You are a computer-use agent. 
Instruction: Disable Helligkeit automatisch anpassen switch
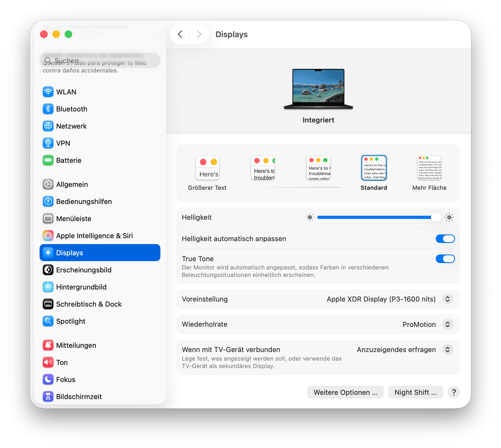pyautogui.click(x=445, y=239)
